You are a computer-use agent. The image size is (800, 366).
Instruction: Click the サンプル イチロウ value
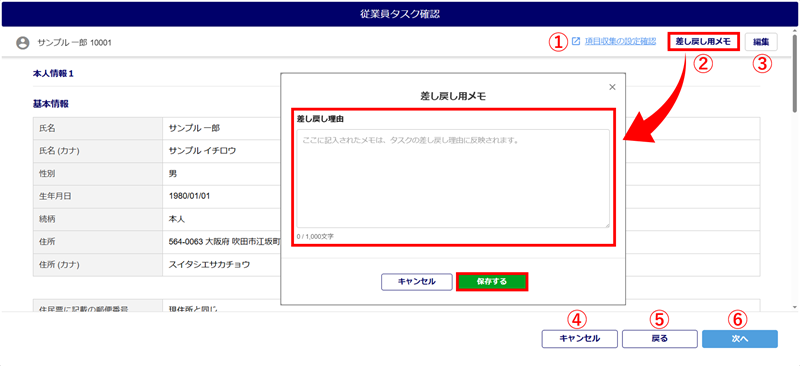202,151
